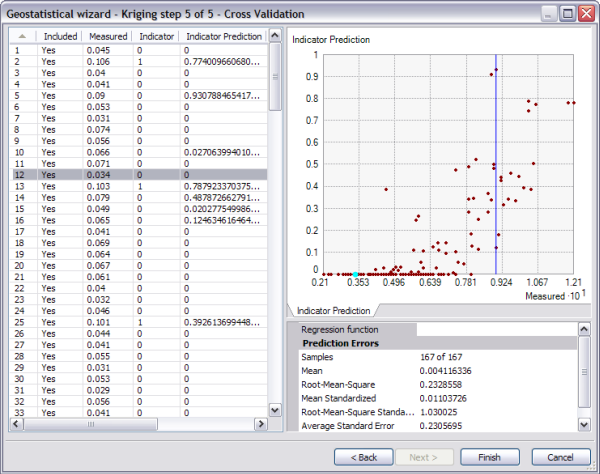Select the Prediction Errors header row
Screen dimensions: 600x474
[438, 343]
